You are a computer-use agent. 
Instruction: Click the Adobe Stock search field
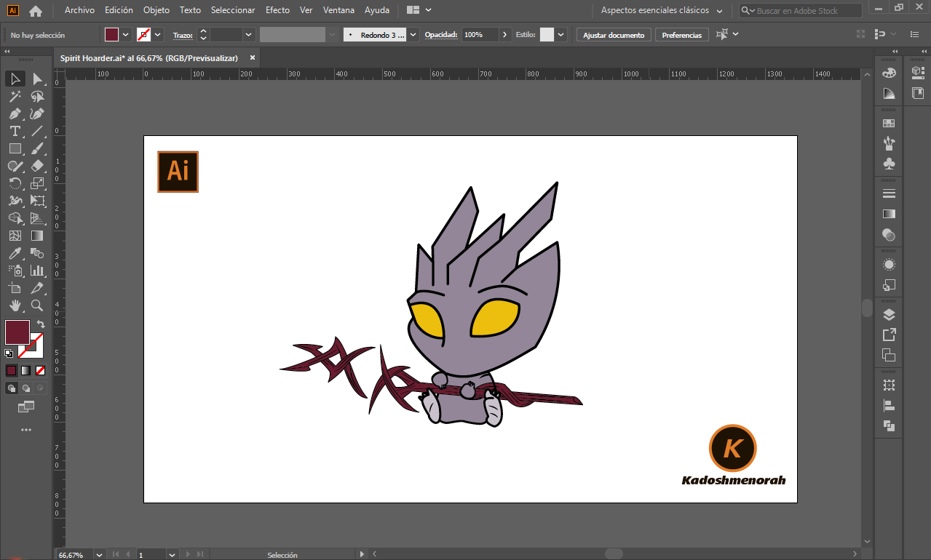(801, 11)
